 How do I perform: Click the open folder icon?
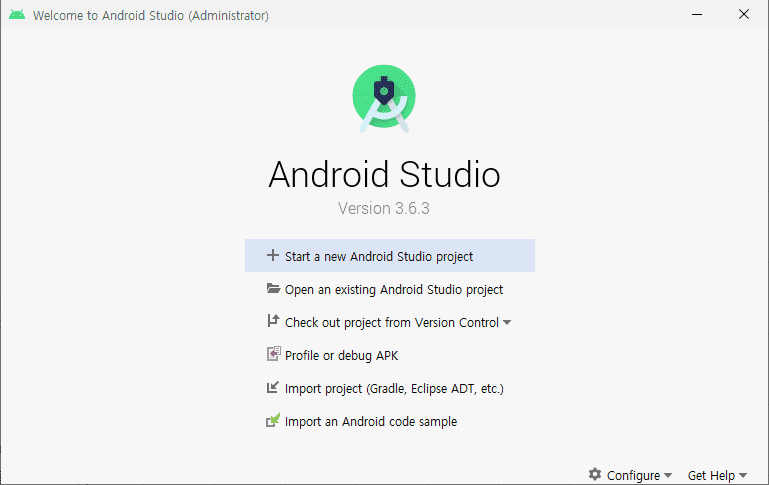coord(273,288)
